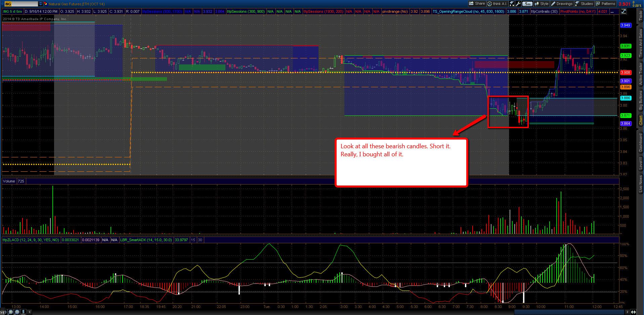Click the tfpContrails (30) study label

(544, 11)
